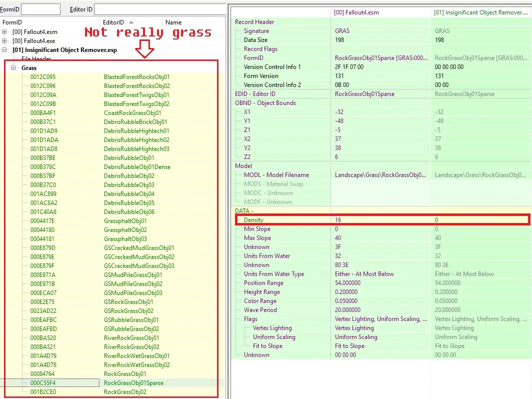Select the GSCrackedMudGrassObj02 record
The height and width of the screenshot is (399, 532).
(139, 257)
